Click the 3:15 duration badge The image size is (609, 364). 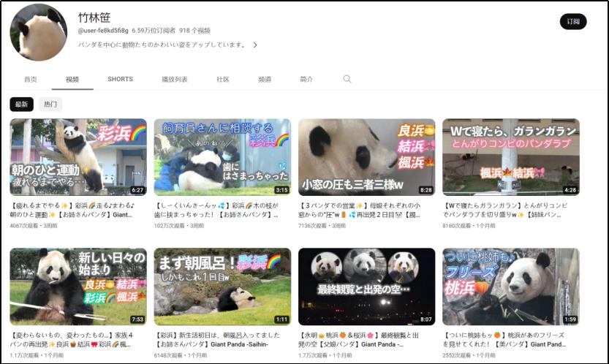[x=281, y=190]
